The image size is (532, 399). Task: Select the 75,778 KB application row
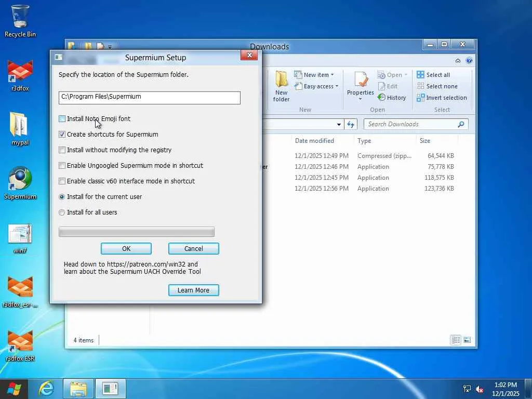[360, 167]
